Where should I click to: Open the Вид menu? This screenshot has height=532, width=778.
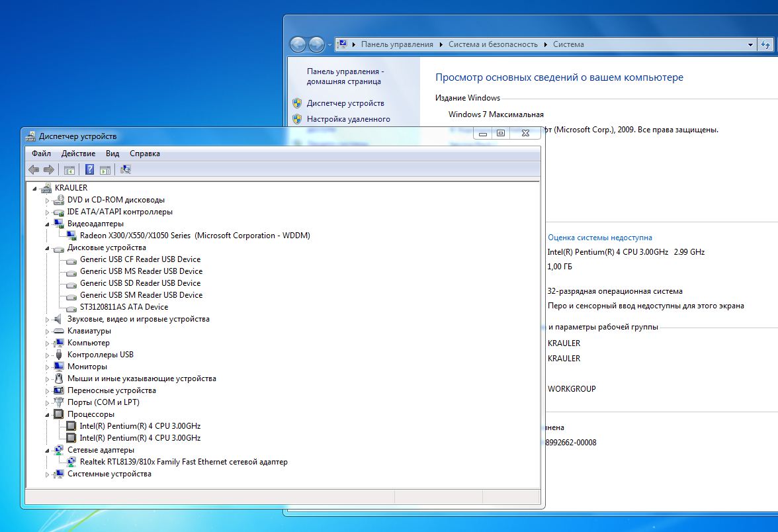(112, 154)
